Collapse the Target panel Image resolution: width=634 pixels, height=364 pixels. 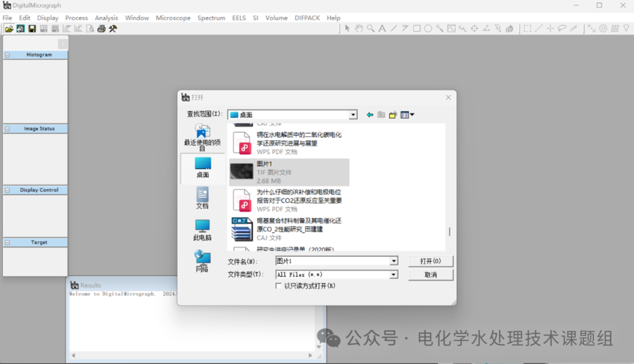[7, 242]
